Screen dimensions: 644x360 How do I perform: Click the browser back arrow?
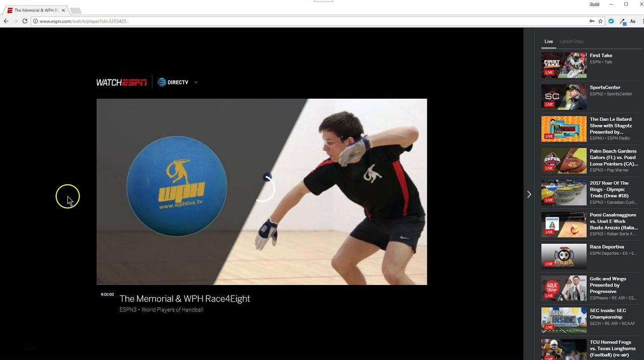pos(6,21)
